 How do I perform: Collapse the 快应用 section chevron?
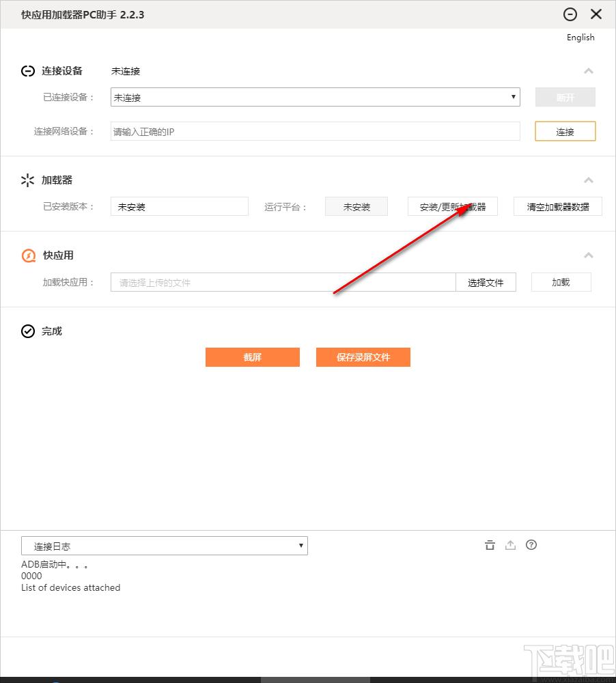[x=589, y=255]
